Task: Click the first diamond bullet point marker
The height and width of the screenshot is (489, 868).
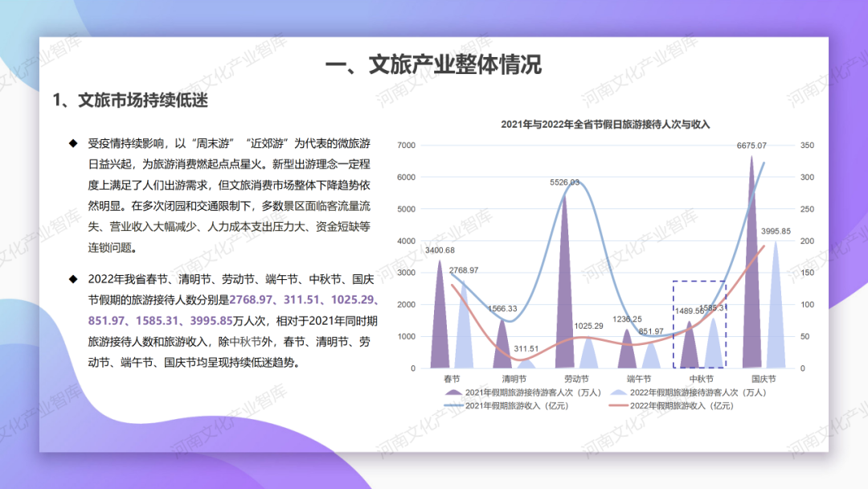Action: (x=72, y=144)
